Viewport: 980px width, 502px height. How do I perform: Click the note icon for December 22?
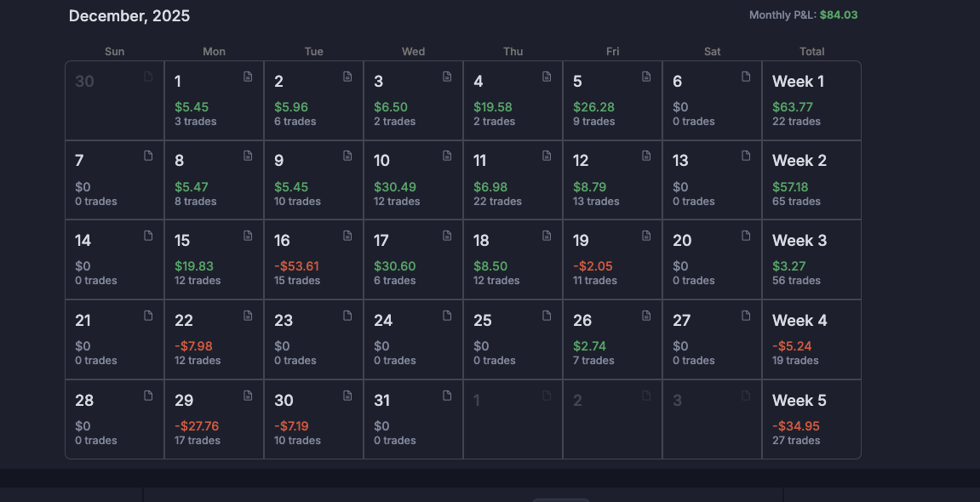pos(248,316)
